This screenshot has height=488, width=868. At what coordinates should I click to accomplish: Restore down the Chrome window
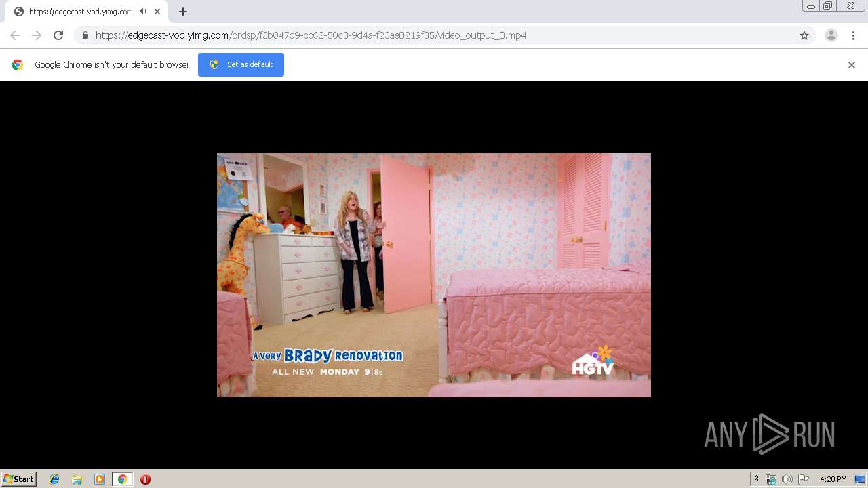click(828, 6)
